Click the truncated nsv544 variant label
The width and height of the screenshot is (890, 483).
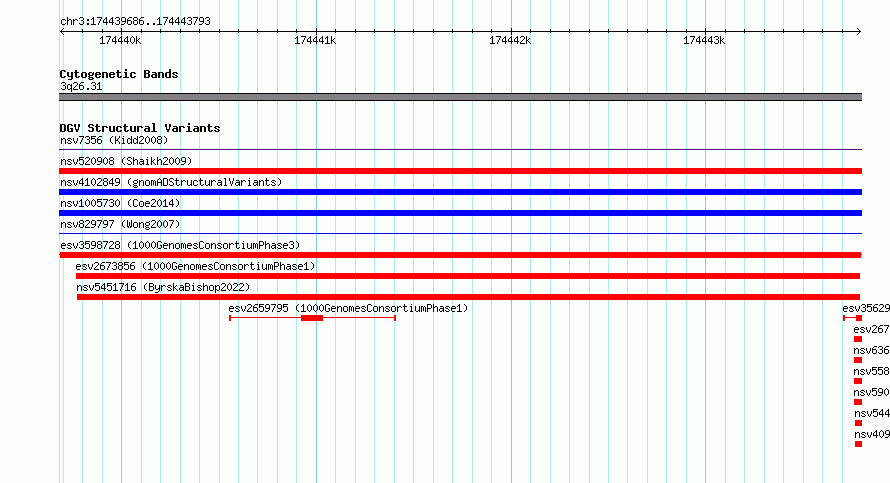(x=872, y=413)
